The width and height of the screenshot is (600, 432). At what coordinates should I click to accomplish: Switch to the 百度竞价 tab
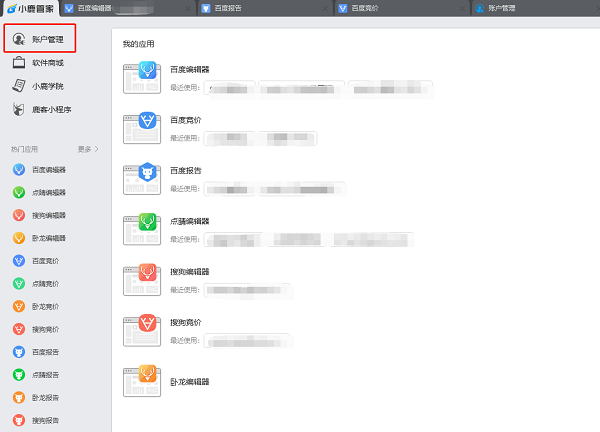(402, 8)
